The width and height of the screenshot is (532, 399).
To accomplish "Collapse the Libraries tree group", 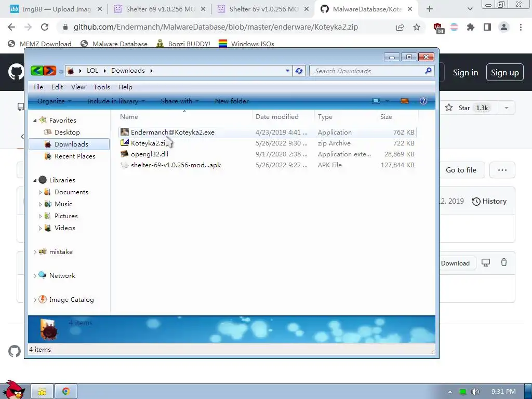I will click(35, 180).
